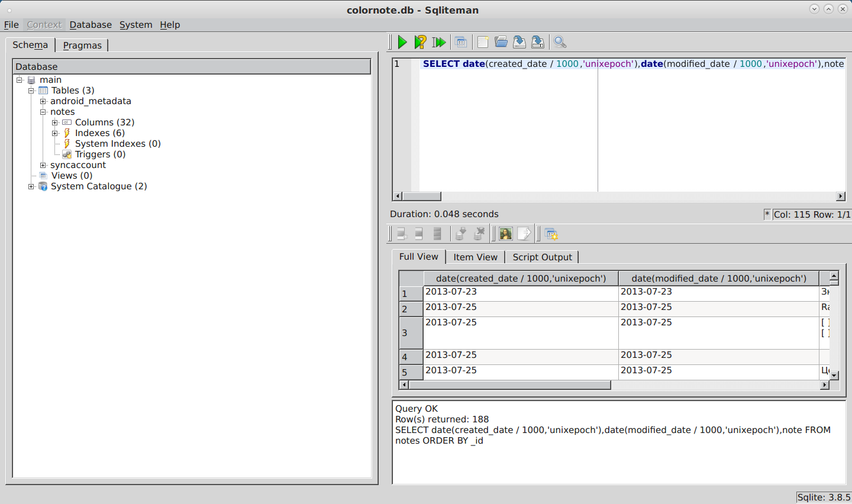Save the SQL script icon

519,42
